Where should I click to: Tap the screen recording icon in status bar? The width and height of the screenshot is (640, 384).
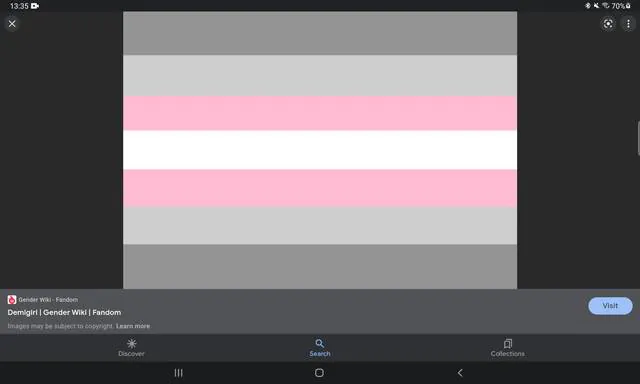pos(35,6)
